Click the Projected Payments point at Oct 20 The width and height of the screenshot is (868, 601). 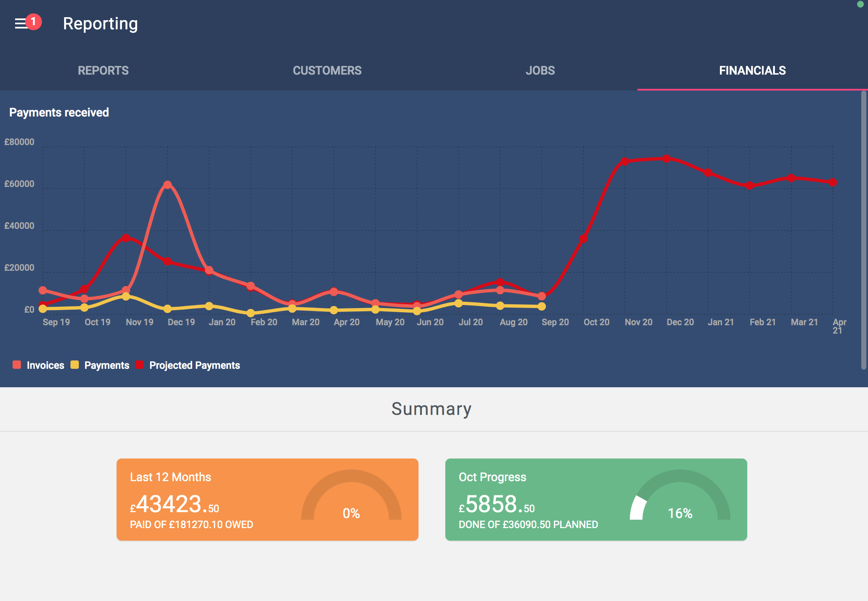pyautogui.click(x=583, y=239)
